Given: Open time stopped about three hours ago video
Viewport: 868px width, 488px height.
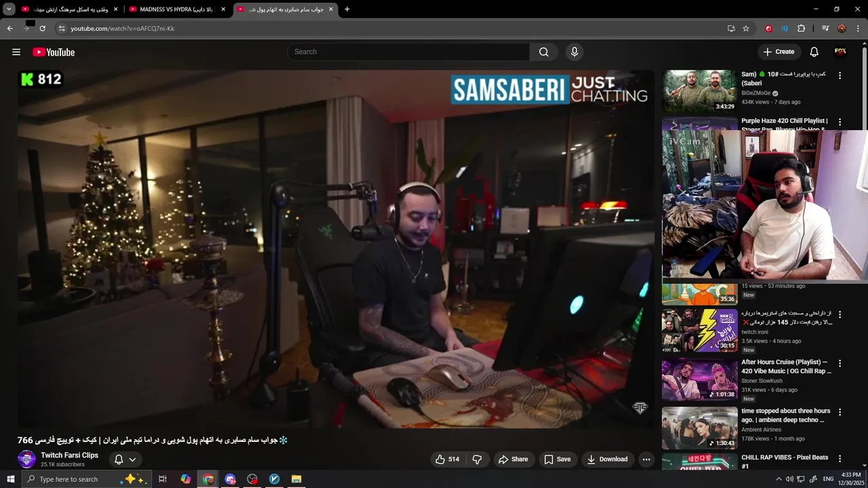Looking at the screenshot, I should coord(785,415).
